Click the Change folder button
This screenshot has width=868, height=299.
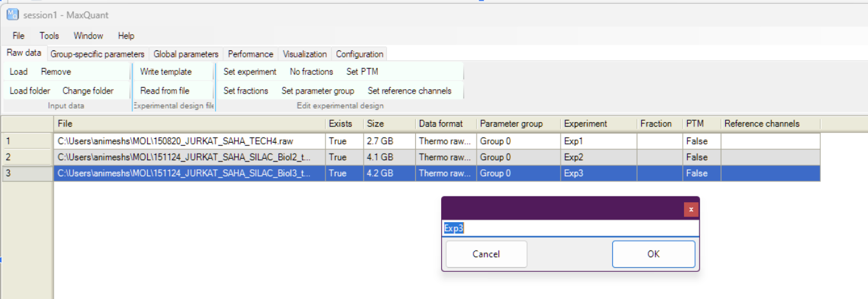click(x=88, y=91)
